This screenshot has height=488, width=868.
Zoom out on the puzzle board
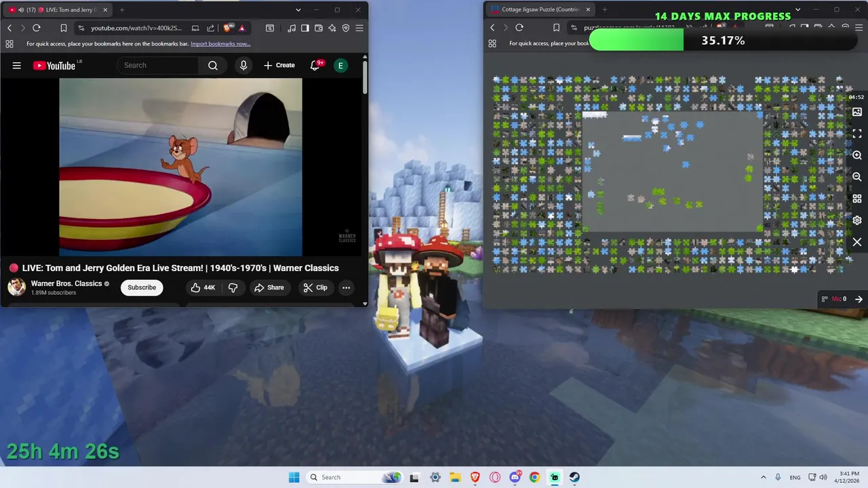tap(857, 177)
